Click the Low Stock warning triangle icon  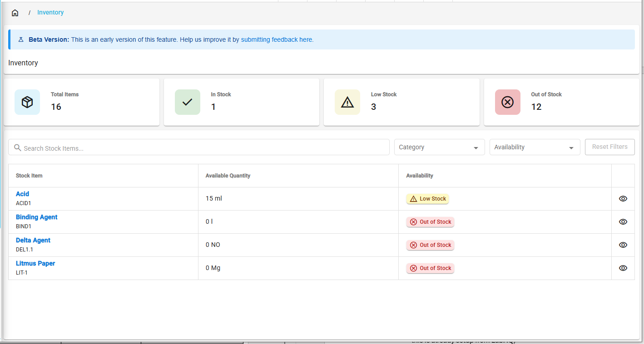[x=347, y=102]
